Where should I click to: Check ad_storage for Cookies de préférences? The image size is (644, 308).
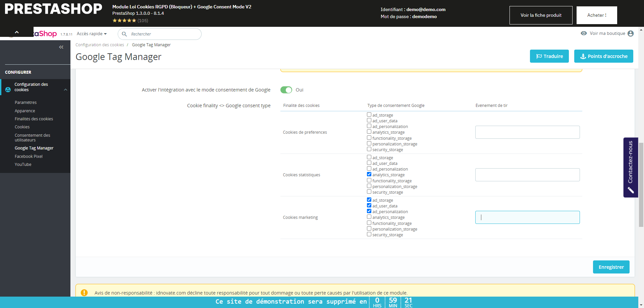(x=369, y=115)
